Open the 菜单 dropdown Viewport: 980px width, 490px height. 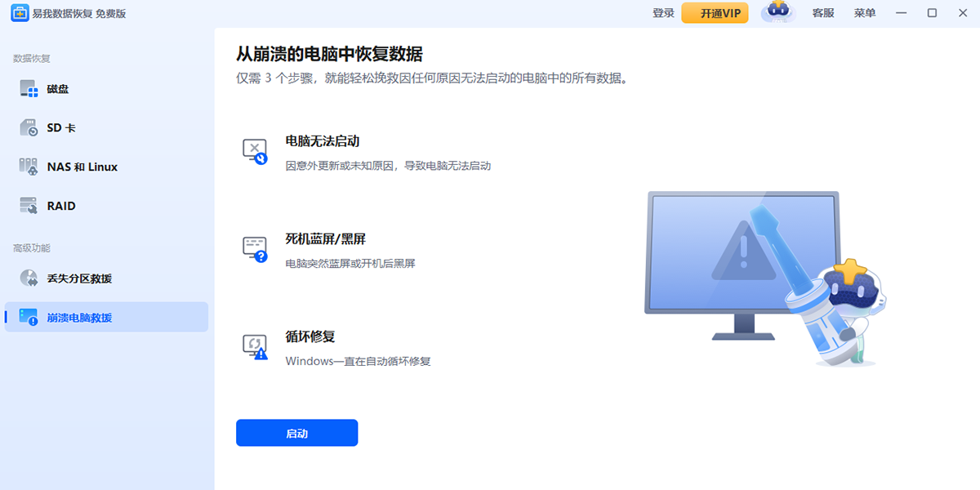[x=864, y=13]
